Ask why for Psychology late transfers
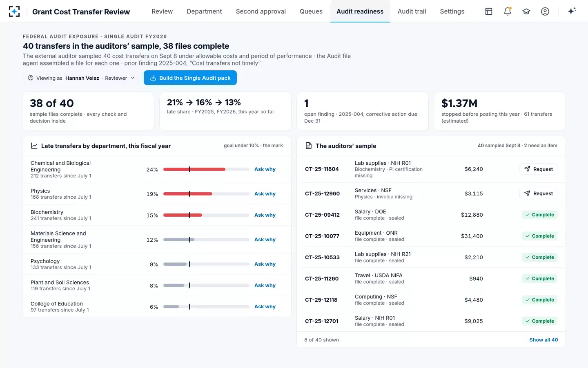Image resolution: width=588 pixels, height=368 pixels. pos(265,264)
